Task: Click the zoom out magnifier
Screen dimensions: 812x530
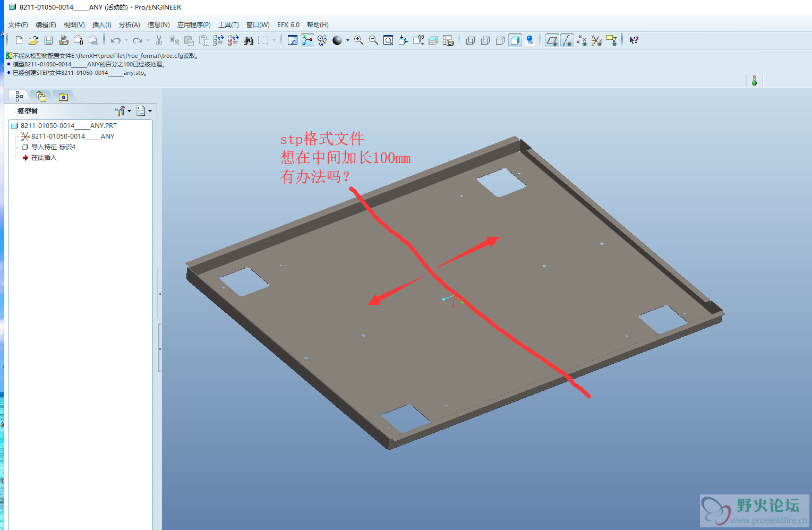Action: 374,40
